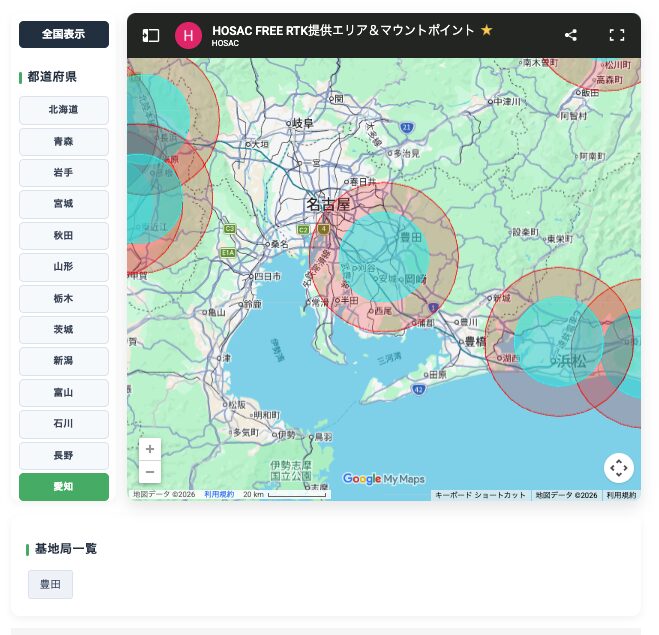Select 山形 prefecture
The width and height of the screenshot is (659, 635).
click(x=64, y=266)
